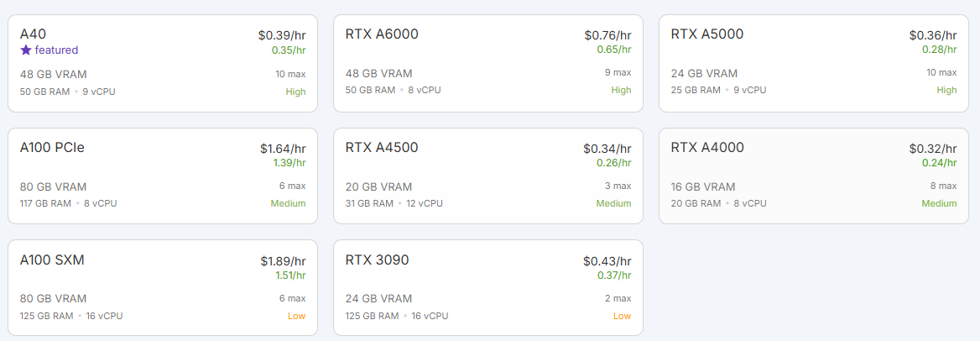Click the Medium availability label on A100 PCIe

tap(288, 203)
